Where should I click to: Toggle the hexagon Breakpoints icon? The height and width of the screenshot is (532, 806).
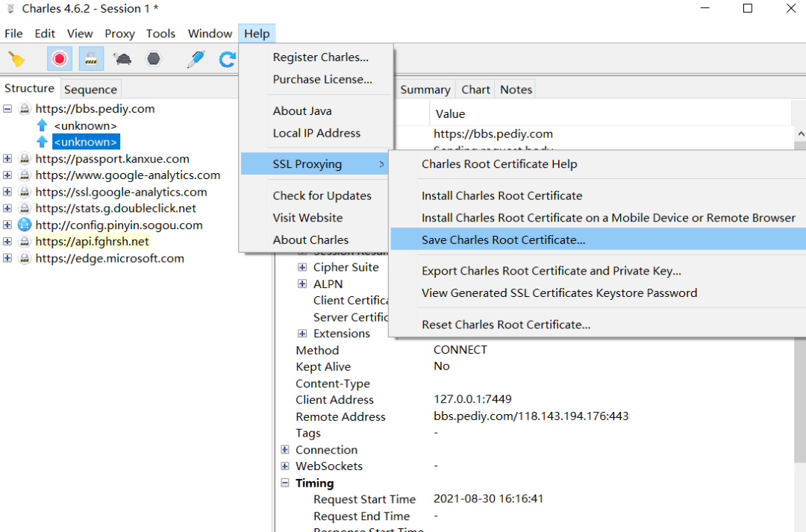click(153, 59)
